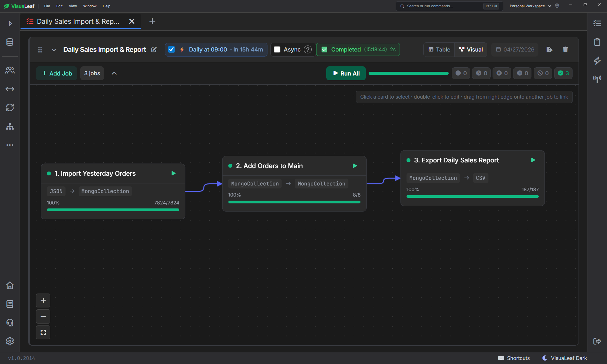The image size is (607, 364).
Task: Run job 3 Export Daily Sales Report
Action: tap(533, 160)
